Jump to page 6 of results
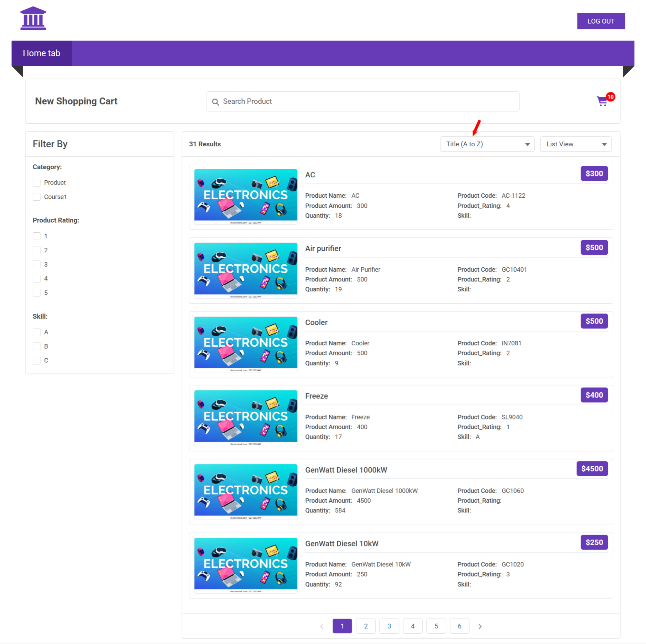This screenshot has width=646, height=644. point(460,626)
